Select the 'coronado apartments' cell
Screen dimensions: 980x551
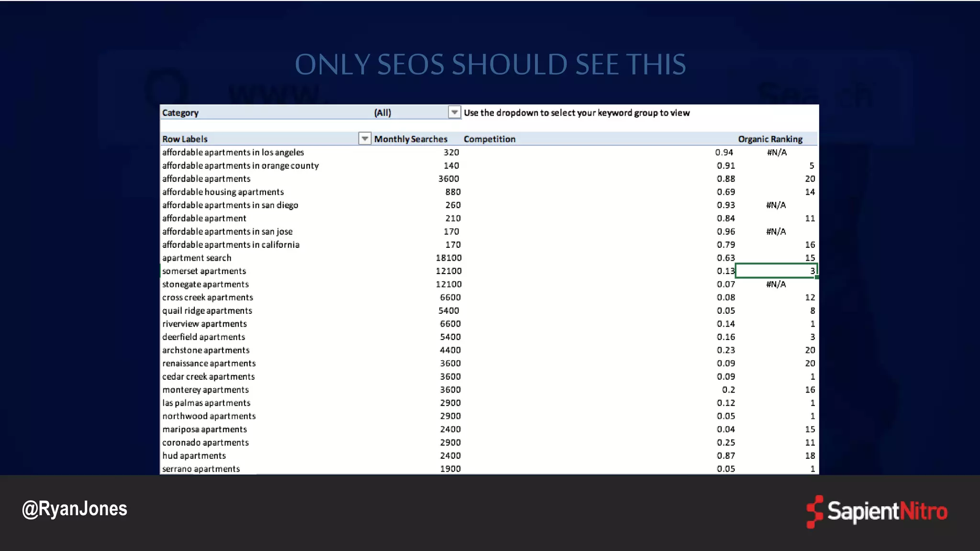click(x=205, y=443)
